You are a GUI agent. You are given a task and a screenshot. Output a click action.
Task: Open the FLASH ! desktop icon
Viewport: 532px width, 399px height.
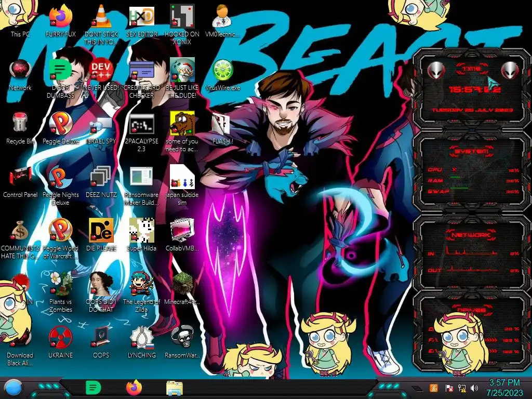pos(222,129)
